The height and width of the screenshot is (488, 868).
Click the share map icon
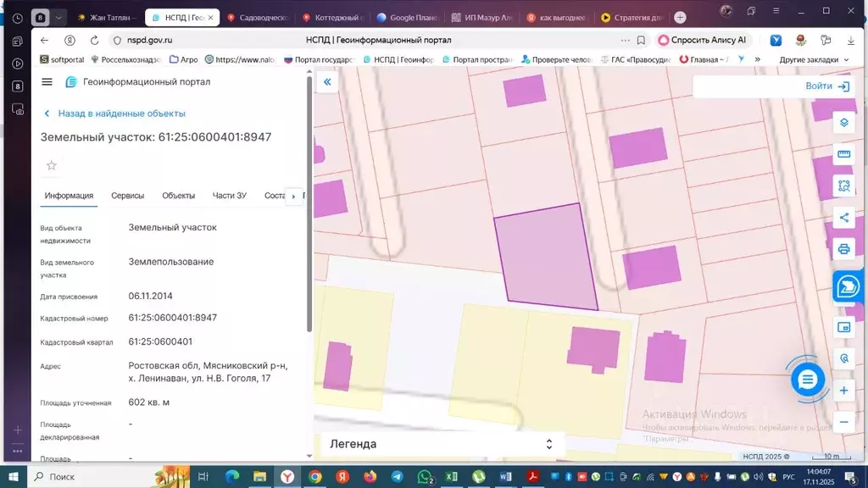(843, 218)
